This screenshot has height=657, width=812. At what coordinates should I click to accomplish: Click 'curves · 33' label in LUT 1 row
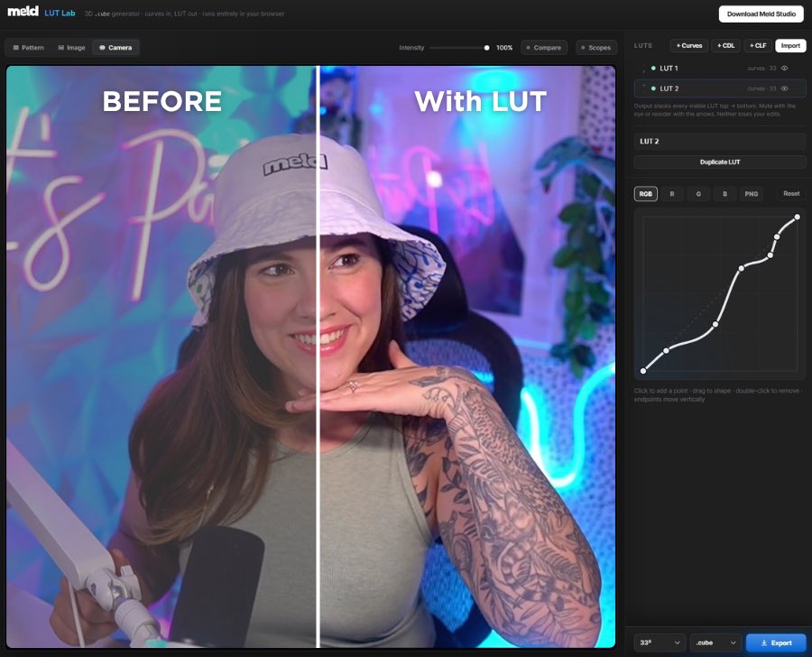(x=761, y=69)
